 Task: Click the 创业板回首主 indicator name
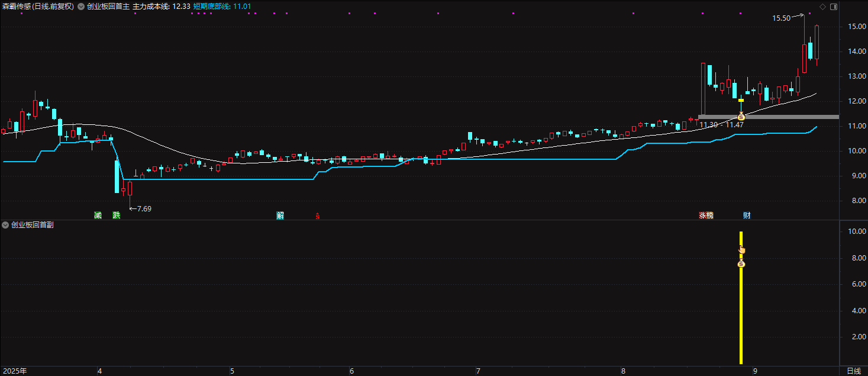tap(108, 7)
